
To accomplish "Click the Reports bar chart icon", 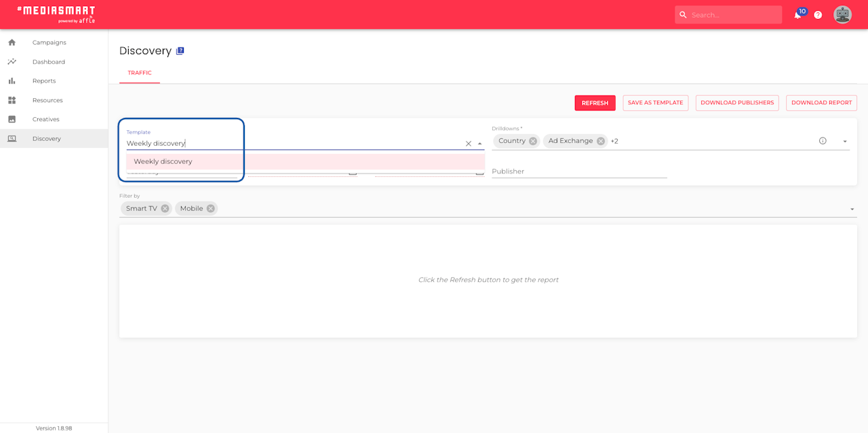I will [x=12, y=81].
